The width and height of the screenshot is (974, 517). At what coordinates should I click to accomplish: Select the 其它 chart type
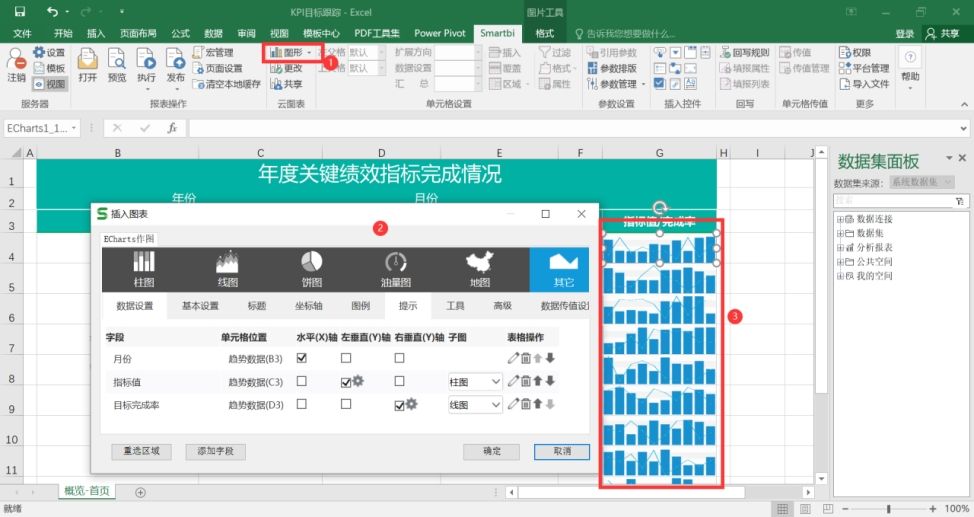click(x=563, y=269)
